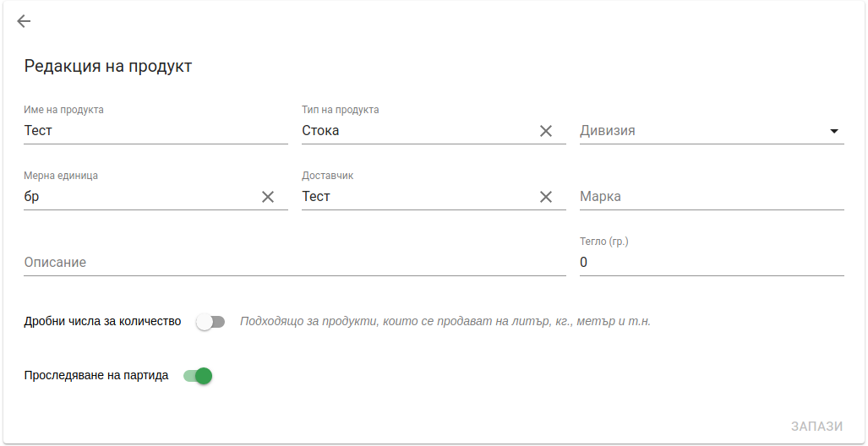Clear the Мерна единица value бр

click(x=268, y=197)
